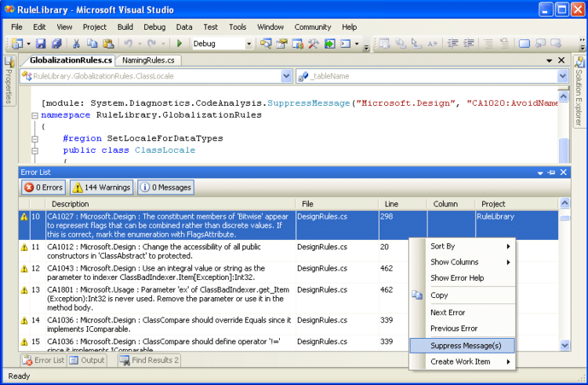Select Next Error menu entry
The width and height of the screenshot is (588, 385).
(x=463, y=312)
